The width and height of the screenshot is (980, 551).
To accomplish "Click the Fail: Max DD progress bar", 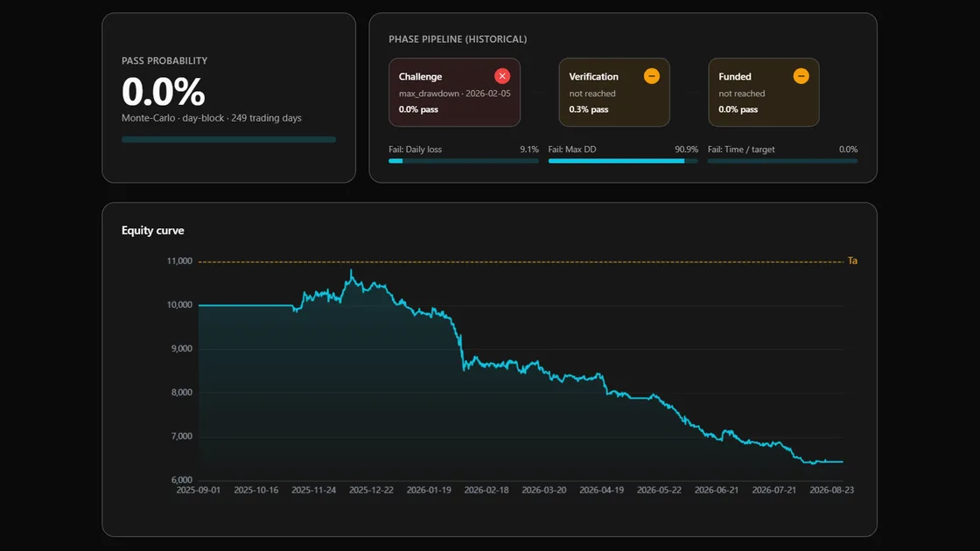I will (622, 161).
